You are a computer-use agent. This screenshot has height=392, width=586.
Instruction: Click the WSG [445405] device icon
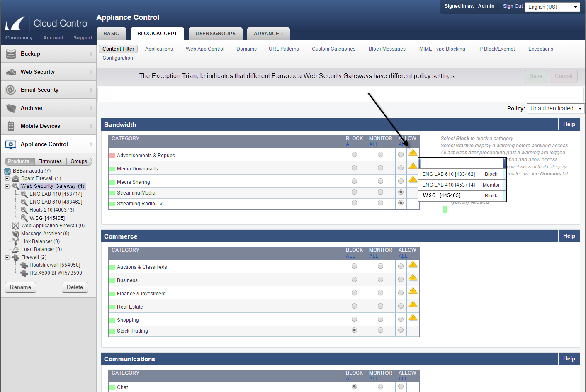[x=24, y=218]
